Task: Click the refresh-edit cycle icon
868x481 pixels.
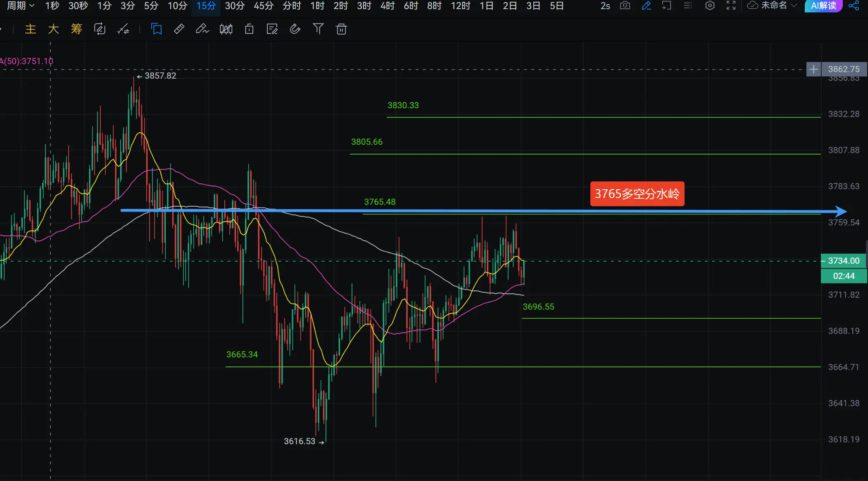Action: (x=100, y=29)
